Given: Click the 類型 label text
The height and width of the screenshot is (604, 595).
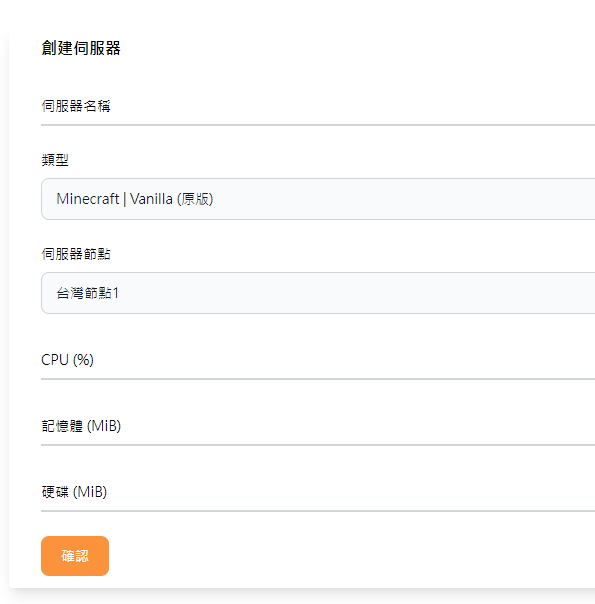Looking at the screenshot, I should click(55, 160).
